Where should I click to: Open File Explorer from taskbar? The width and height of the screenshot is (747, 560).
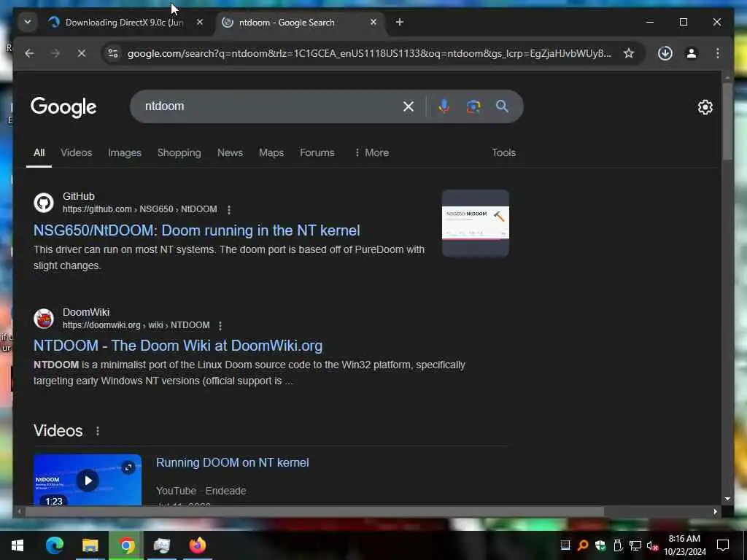click(90, 545)
